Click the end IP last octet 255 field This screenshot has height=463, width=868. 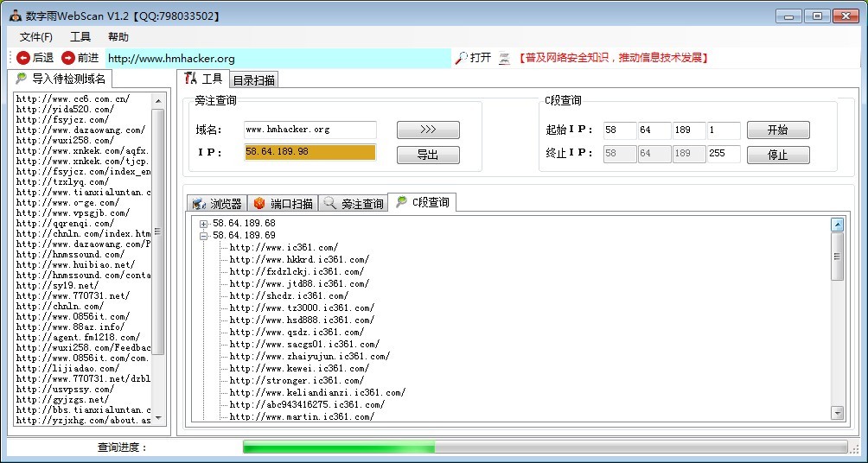(x=724, y=154)
